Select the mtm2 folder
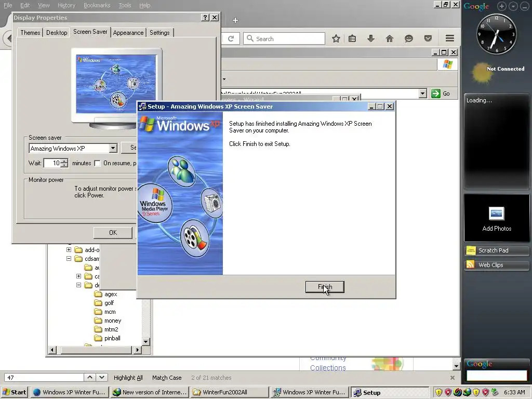Image resolution: width=532 pixels, height=399 pixels. (x=111, y=329)
